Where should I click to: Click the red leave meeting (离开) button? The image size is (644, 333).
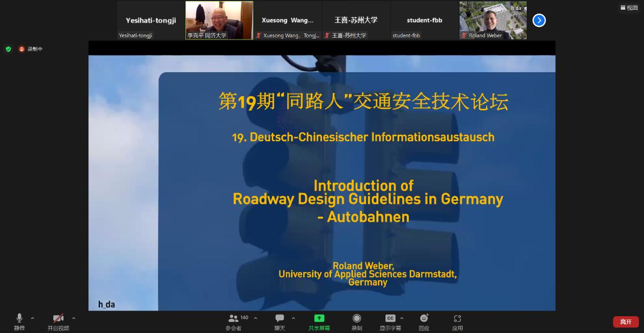[626, 322]
